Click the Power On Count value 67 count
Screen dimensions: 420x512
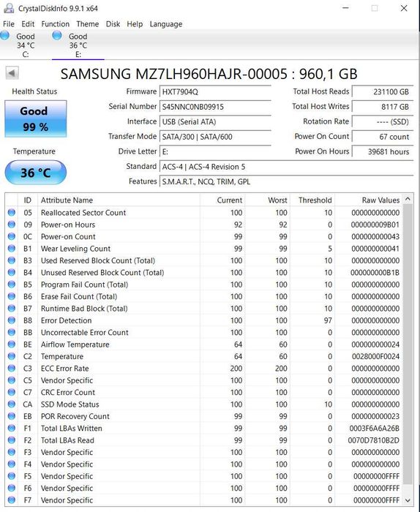click(x=383, y=137)
